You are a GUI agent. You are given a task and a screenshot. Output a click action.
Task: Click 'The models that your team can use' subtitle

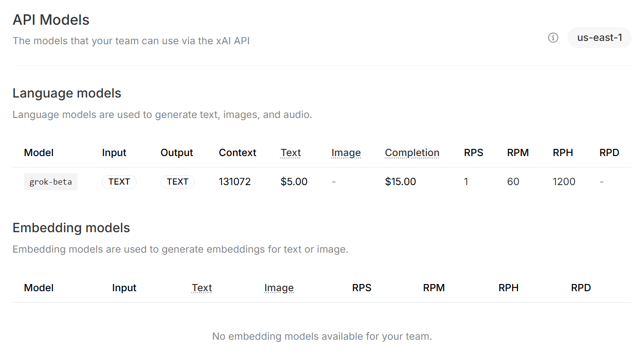click(131, 41)
